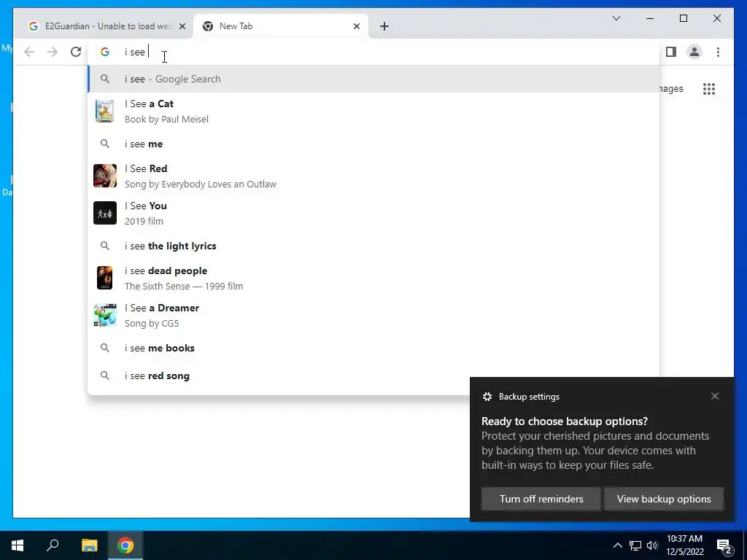The height and width of the screenshot is (560, 747).
Task: Select 'i see - Google Search' suggestion
Action: 374,79
